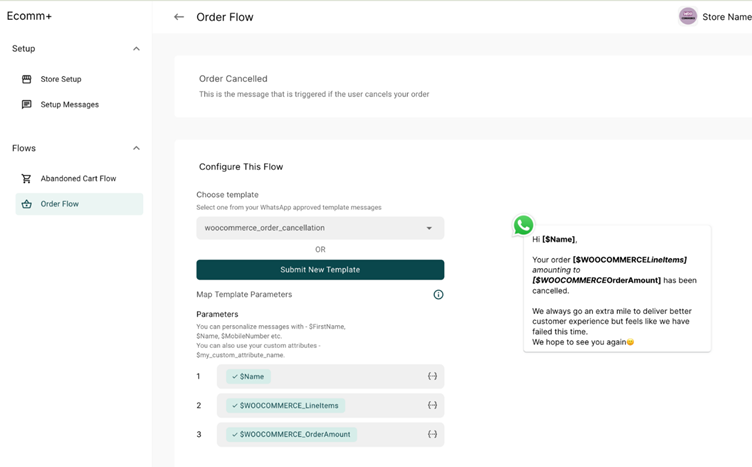Click the Order Flow basket icon
This screenshot has width=752, height=467.
coord(27,204)
